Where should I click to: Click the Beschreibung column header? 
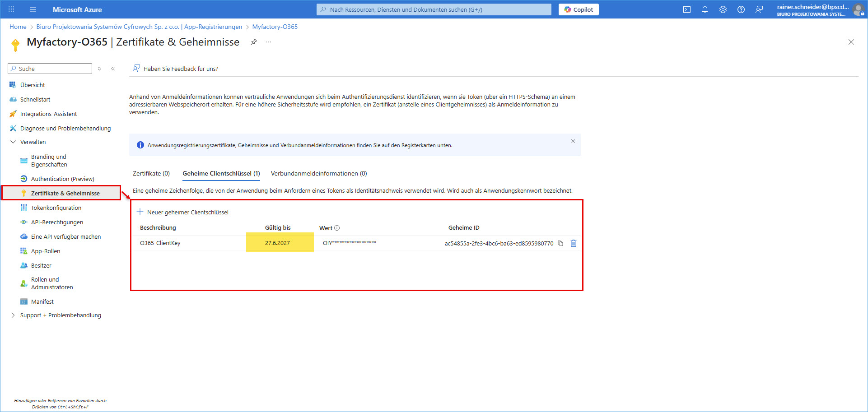pos(158,227)
